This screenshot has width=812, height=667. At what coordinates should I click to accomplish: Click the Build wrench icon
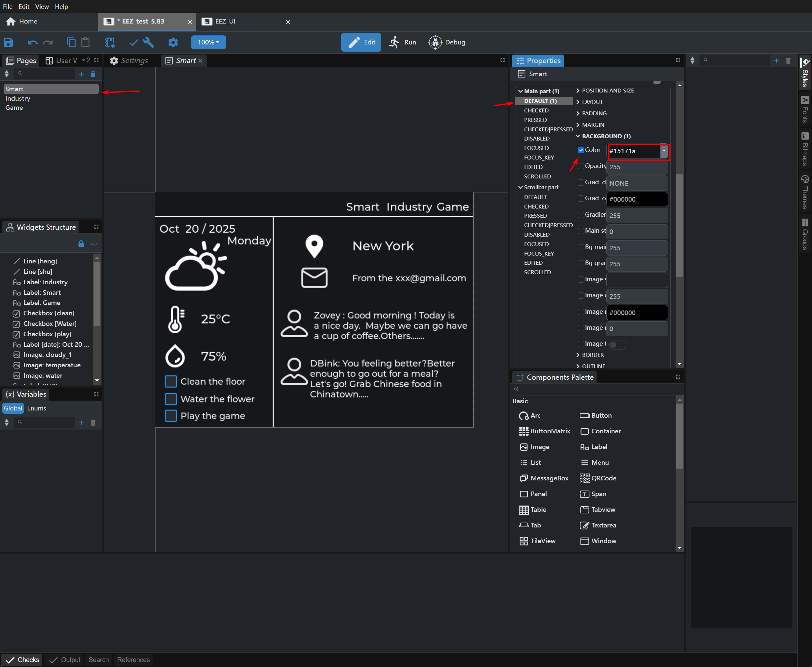148,42
